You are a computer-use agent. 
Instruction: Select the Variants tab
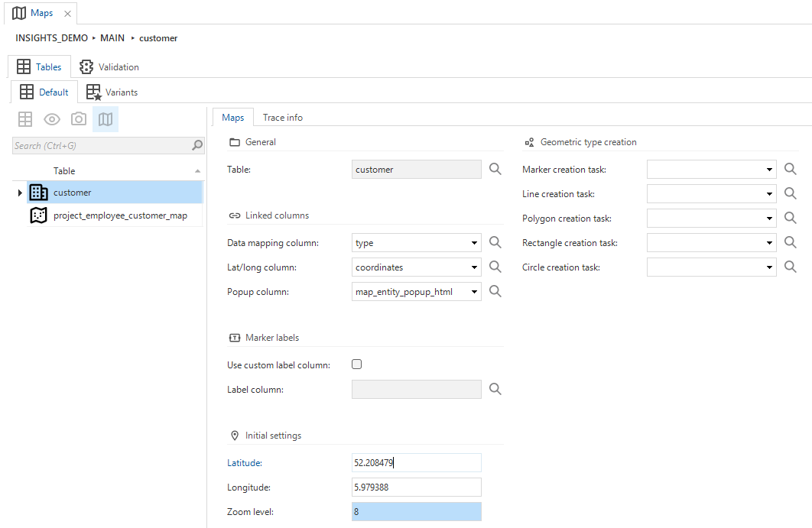click(112, 92)
